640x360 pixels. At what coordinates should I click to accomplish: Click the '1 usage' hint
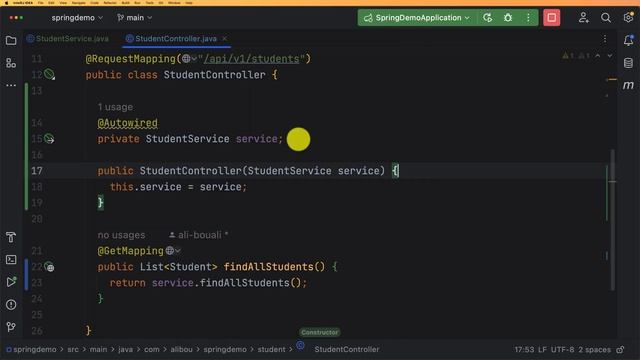click(115, 107)
